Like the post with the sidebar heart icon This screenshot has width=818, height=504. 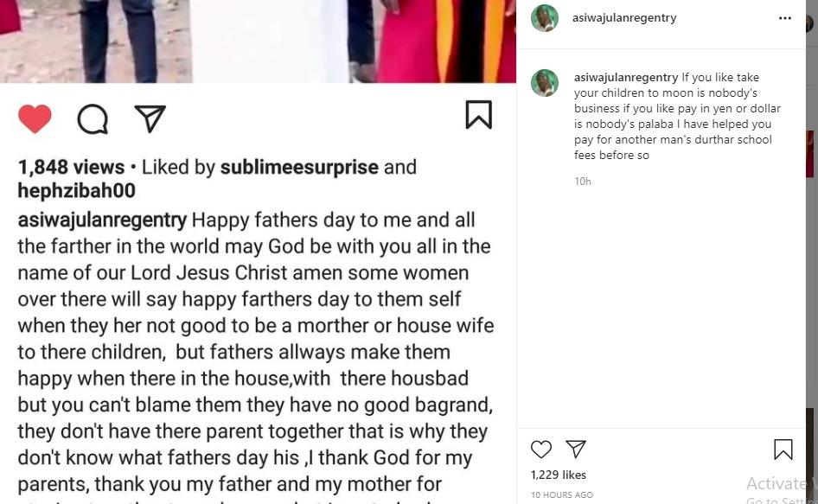click(x=541, y=450)
